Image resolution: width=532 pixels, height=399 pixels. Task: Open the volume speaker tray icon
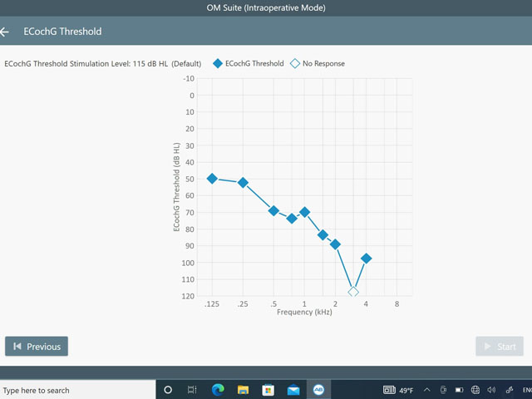[491, 389]
